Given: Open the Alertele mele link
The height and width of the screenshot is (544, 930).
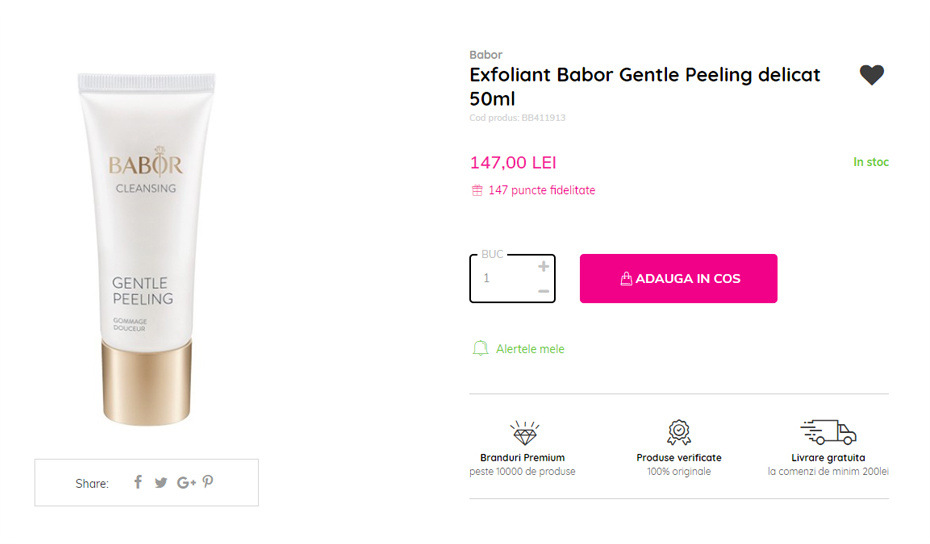Looking at the screenshot, I should 530,349.
